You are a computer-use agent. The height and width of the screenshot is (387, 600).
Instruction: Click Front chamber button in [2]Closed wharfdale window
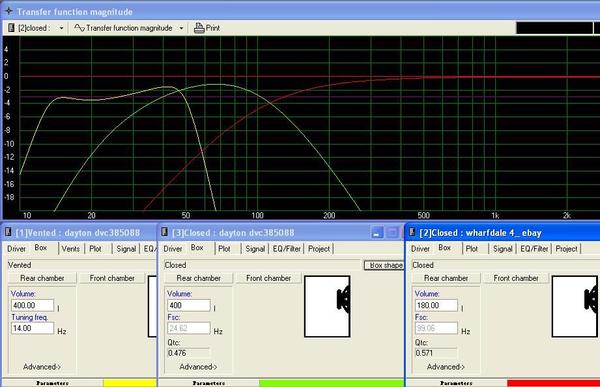point(516,278)
